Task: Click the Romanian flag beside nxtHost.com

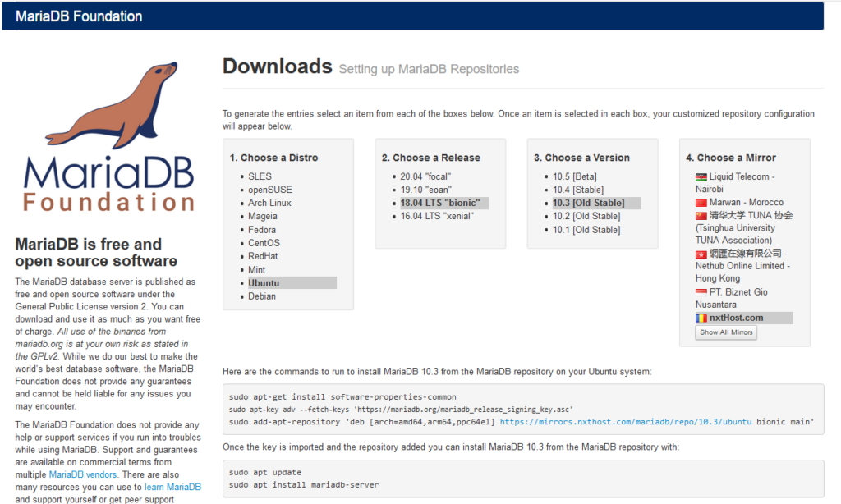Action: point(703,318)
